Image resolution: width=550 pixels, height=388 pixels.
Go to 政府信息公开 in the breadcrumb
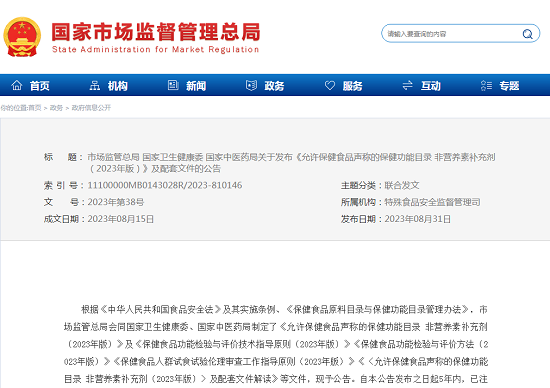[x=91, y=108]
